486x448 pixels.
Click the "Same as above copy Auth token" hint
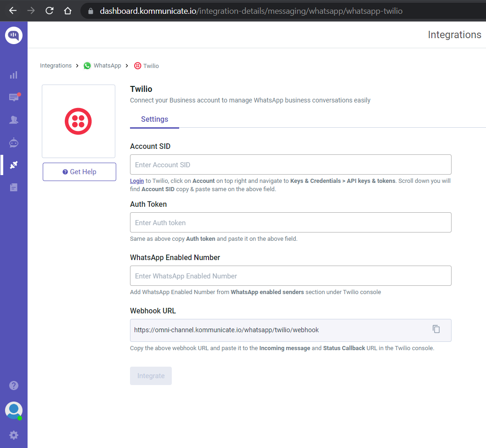coord(214,239)
